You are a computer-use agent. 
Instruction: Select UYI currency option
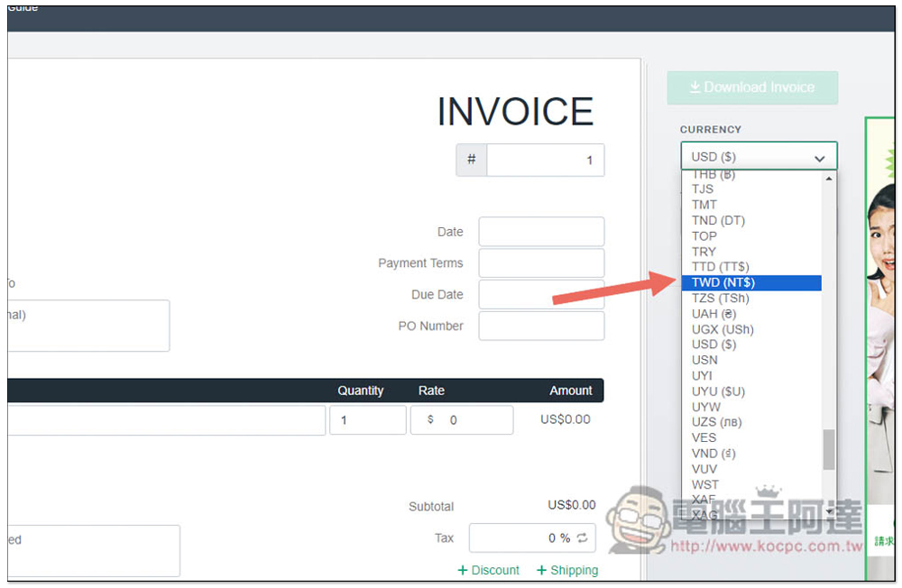750,375
